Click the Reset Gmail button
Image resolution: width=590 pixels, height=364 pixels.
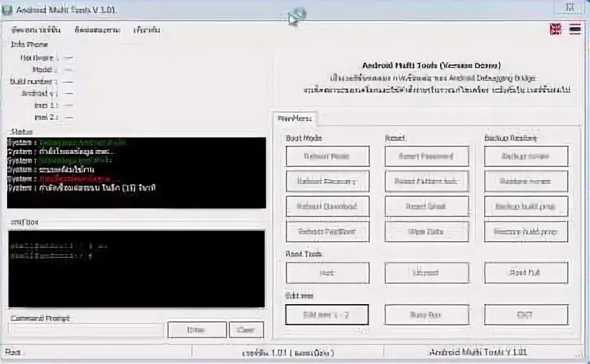[426, 206]
